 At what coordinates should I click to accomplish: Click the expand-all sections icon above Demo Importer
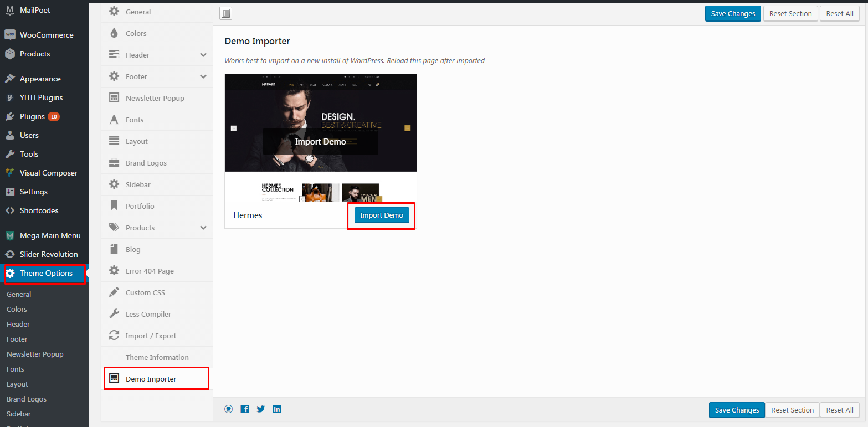[225, 14]
